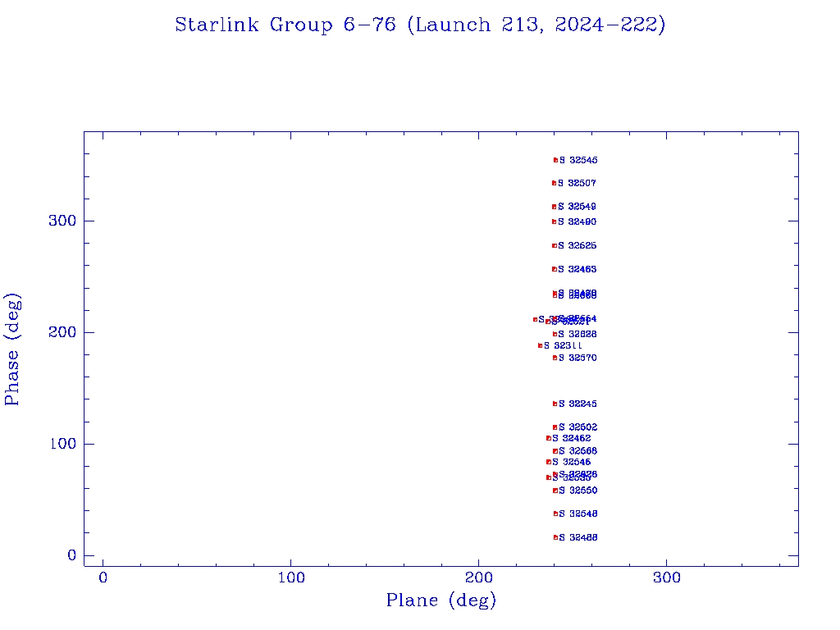Click the S 32463 satellite label
840x630 pixels.
click(x=577, y=269)
